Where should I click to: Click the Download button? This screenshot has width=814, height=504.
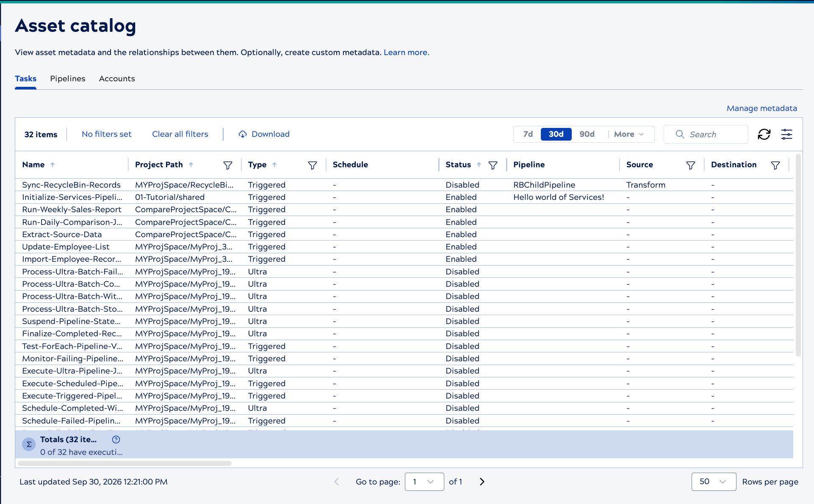point(264,134)
